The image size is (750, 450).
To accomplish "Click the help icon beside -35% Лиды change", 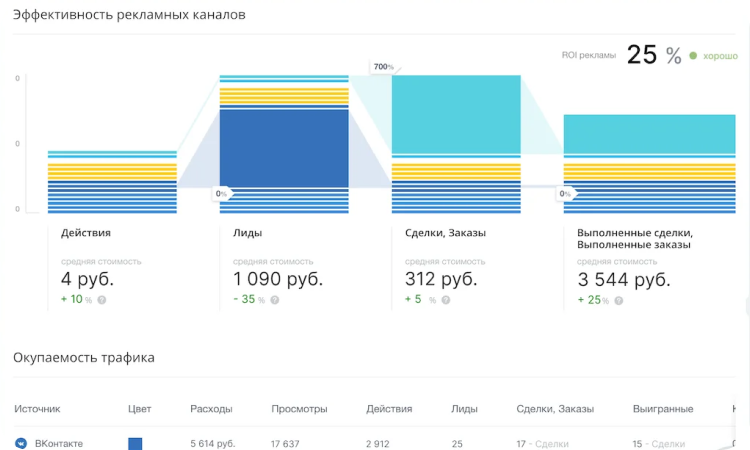I will click(x=273, y=300).
